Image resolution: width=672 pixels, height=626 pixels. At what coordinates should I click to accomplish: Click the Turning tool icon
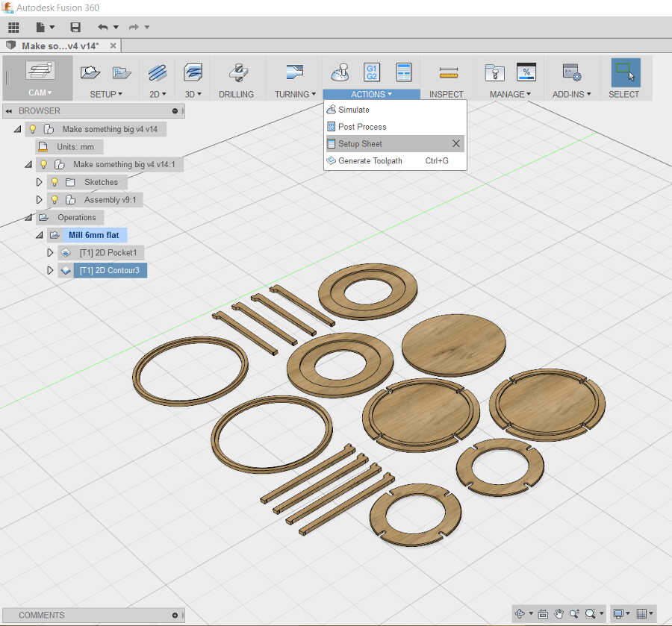click(295, 72)
